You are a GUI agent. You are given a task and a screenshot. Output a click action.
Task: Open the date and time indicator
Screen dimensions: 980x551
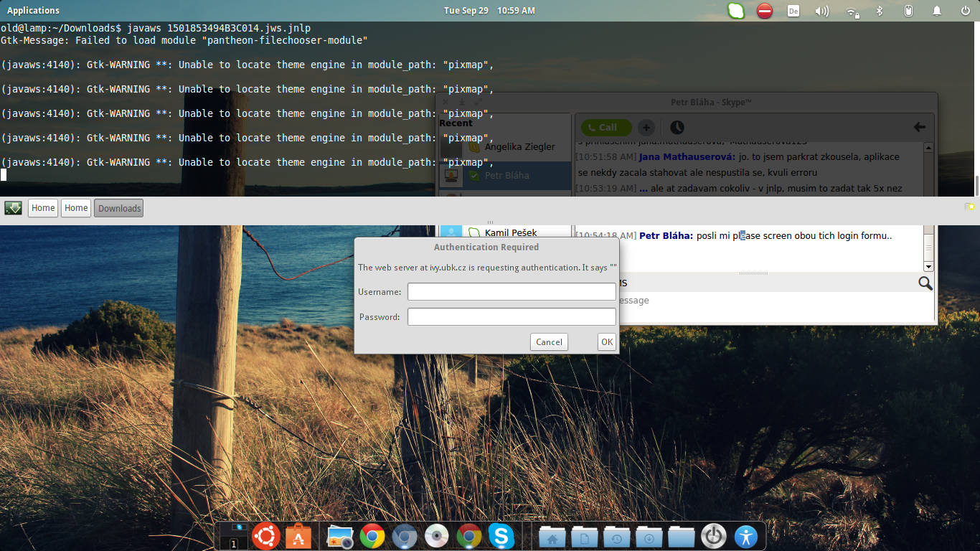click(x=489, y=10)
